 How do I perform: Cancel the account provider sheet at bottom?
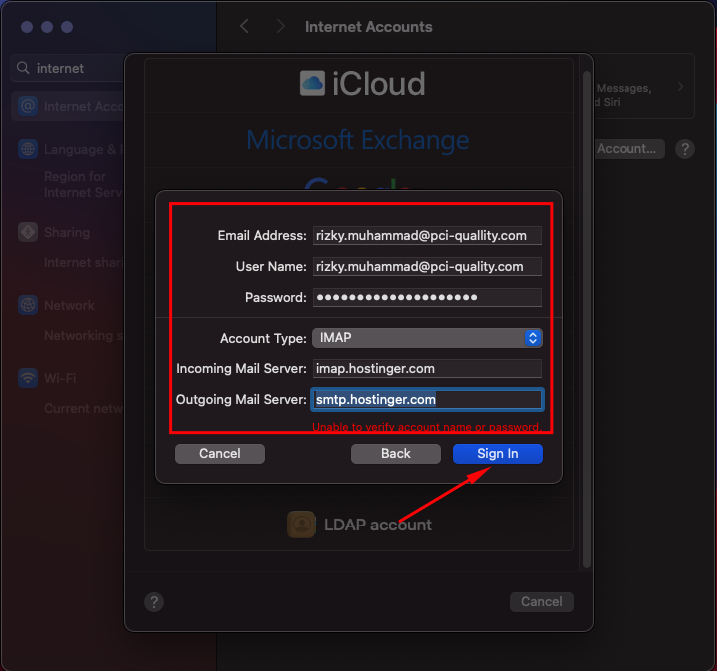[x=541, y=601]
